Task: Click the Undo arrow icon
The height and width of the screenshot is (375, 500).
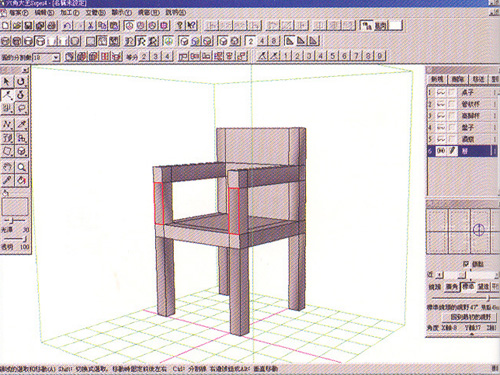Action: click(68, 26)
